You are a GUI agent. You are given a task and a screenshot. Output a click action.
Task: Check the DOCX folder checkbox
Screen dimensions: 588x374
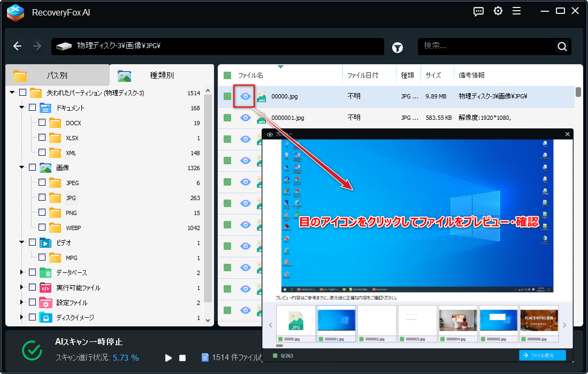[x=42, y=123]
